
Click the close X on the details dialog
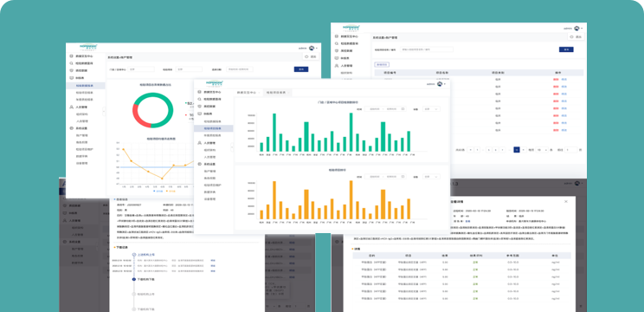point(566,201)
